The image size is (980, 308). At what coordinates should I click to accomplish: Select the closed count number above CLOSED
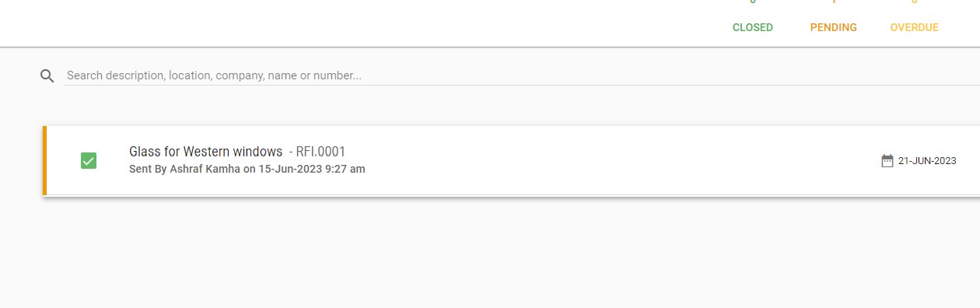[753, 2]
